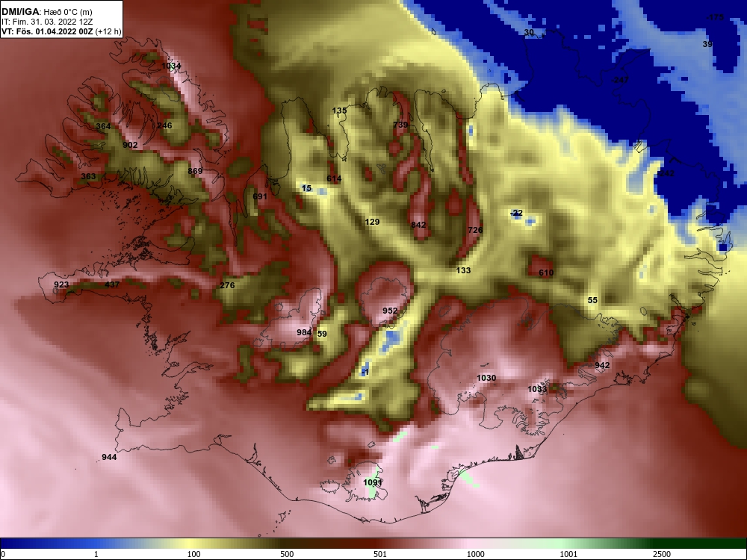Image resolution: width=747 pixels, height=560 pixels.
Task: Click the 1091 value label
Action: click(373, 482)
